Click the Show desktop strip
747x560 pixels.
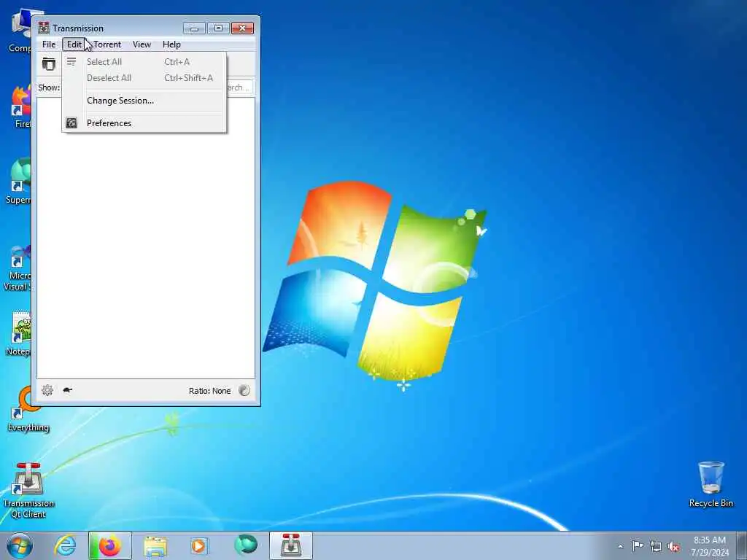(742, 545)
